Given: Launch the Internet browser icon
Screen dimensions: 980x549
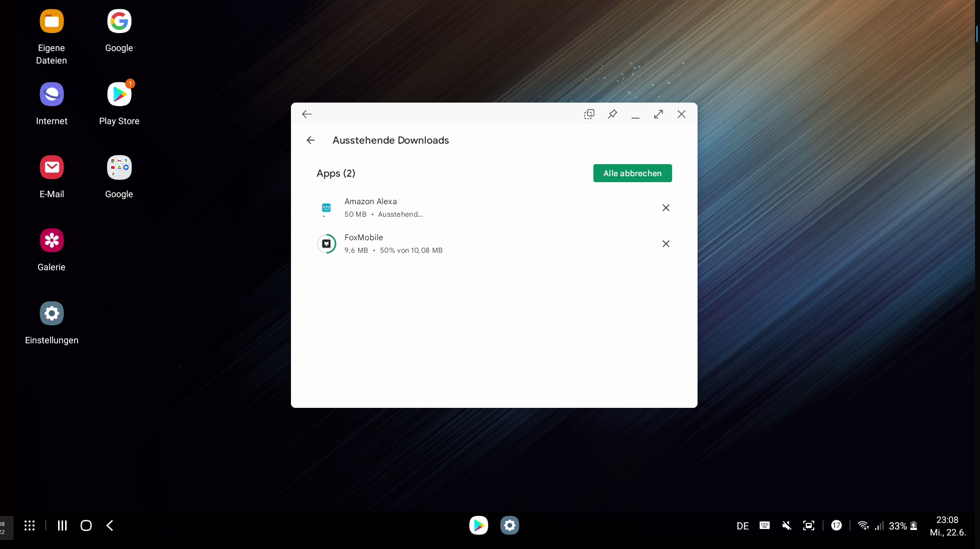Looking at the screenshot, I should [x=52, y=95].
